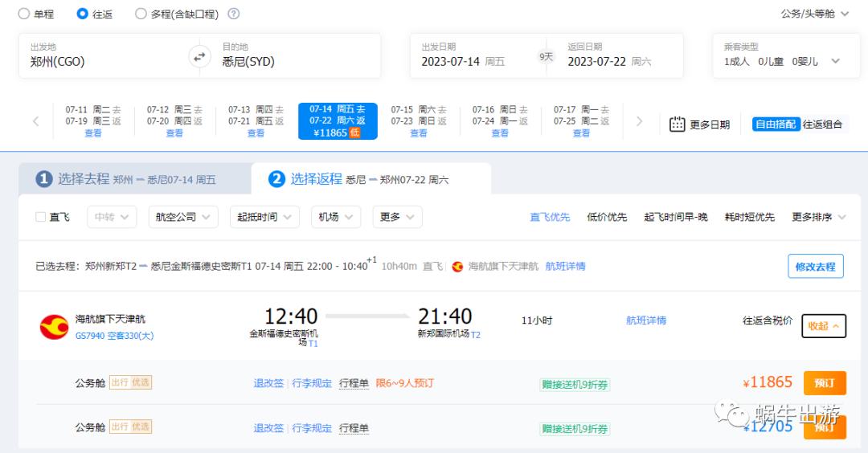Switch to 往返组合 mode
This screenshot has width=868, height=453.
coord(823,124)
